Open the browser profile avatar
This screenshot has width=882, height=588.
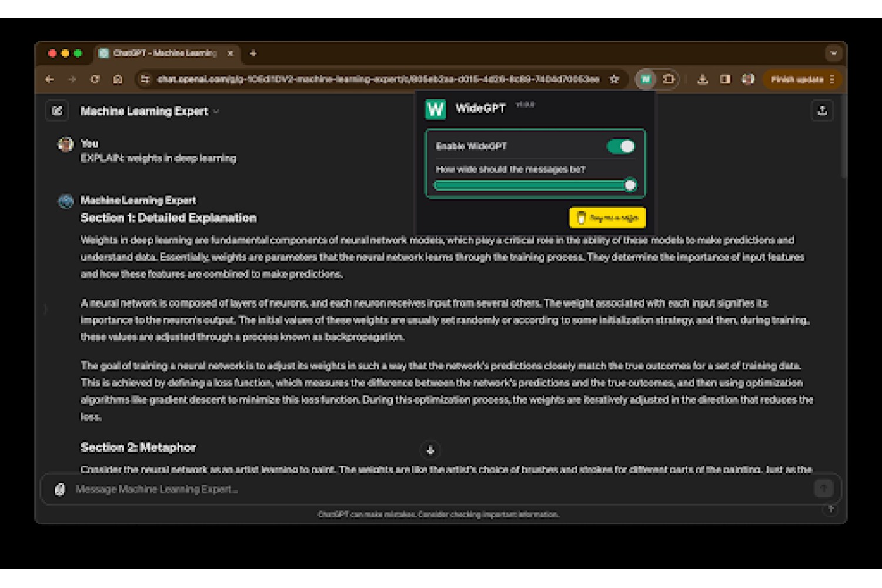(x=748, y=79)
